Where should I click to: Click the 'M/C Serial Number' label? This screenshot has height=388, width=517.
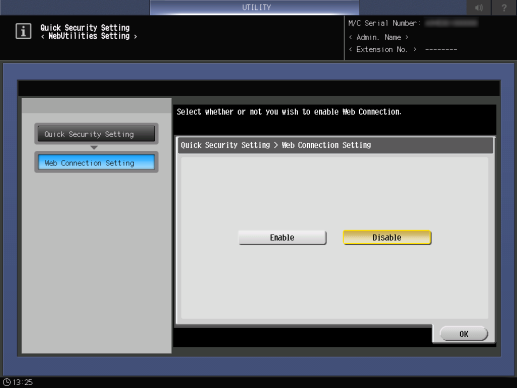(x=384, y=23)
